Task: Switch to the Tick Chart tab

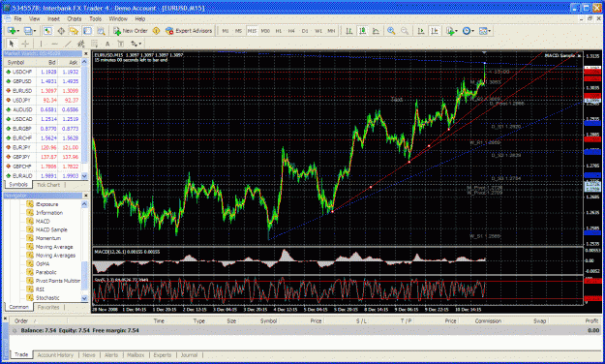Action: 48,185
